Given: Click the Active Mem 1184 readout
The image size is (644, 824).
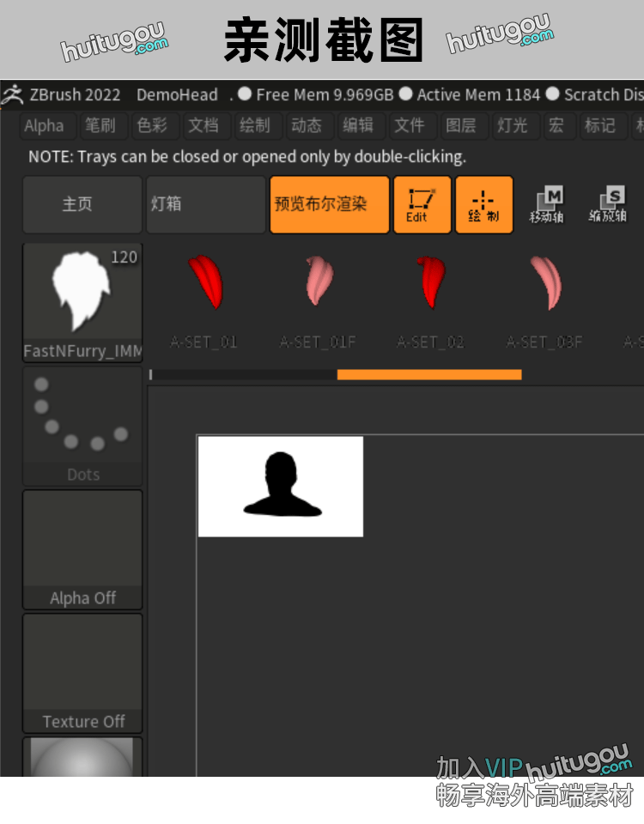Looking at the screenshot, I should click(478, 95).
